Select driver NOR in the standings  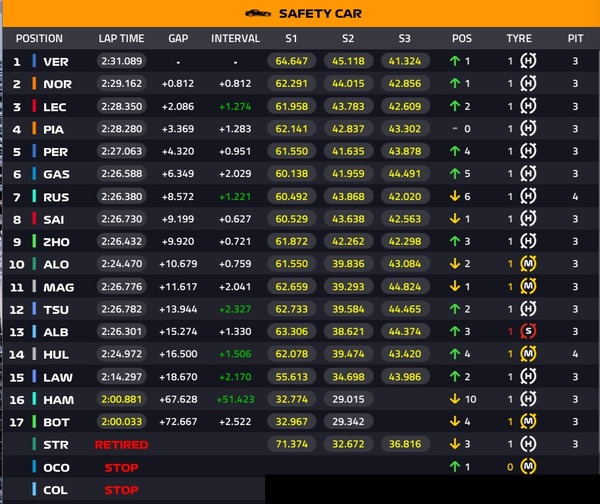[56, 84]
